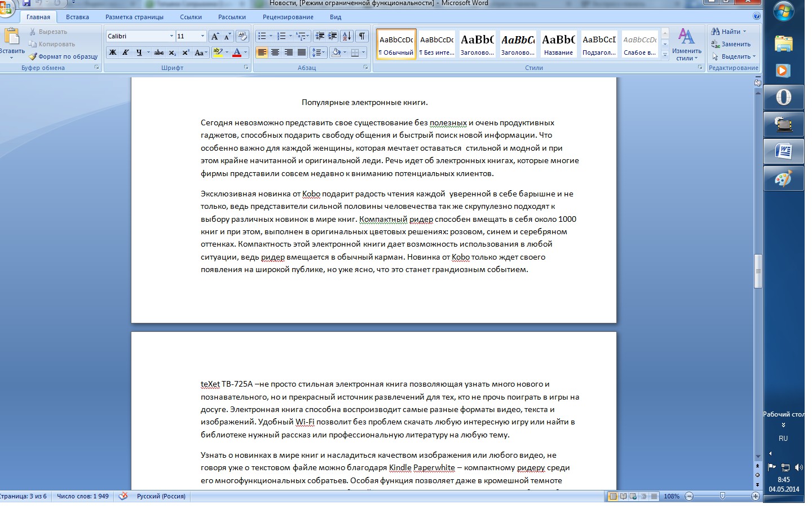Open Word Help question mark icon
Image resolution: width=812 pixels, height=508 pixels.
(756, 16)
